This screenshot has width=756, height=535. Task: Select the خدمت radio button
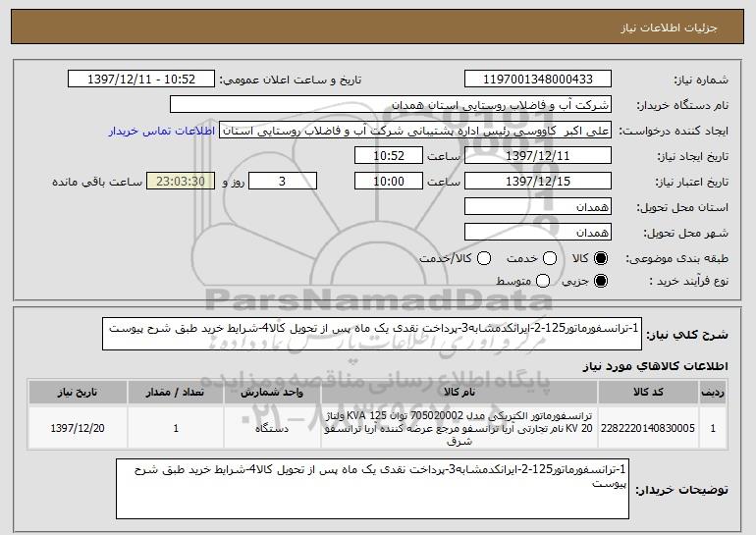[x=550, y=258]
